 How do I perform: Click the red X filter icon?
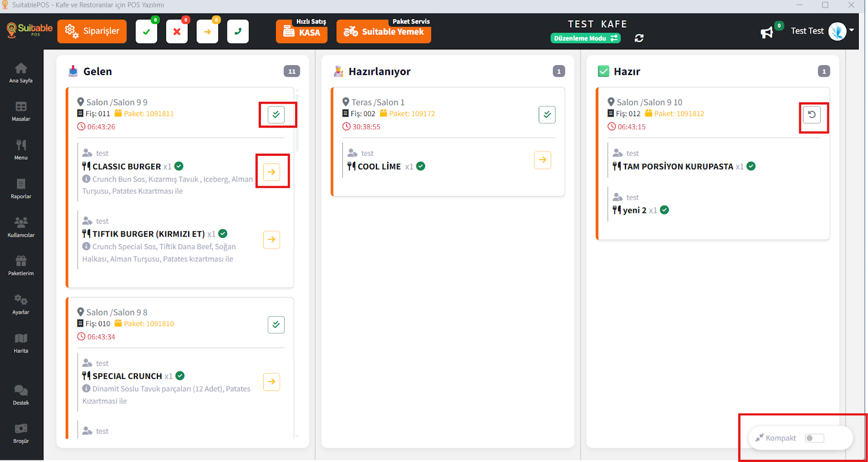[177, 32]
